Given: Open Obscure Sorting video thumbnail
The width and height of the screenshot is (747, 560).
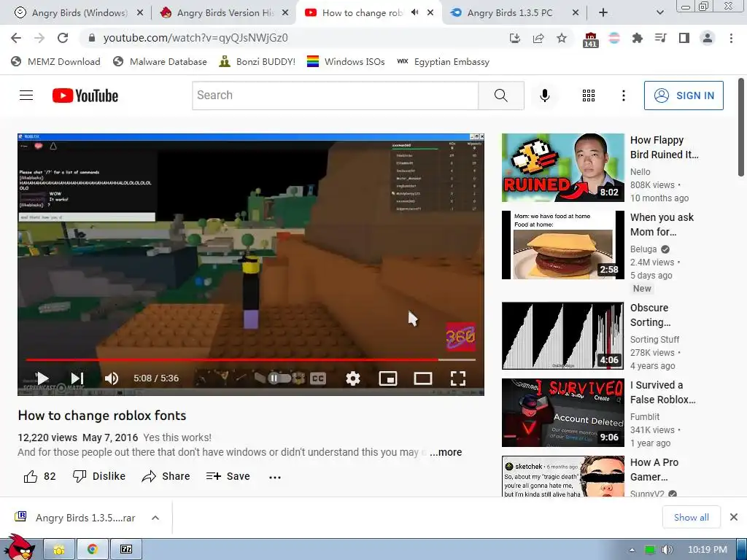Looking at the screenshot, I should pyautogui.click(x=562, y=335).
